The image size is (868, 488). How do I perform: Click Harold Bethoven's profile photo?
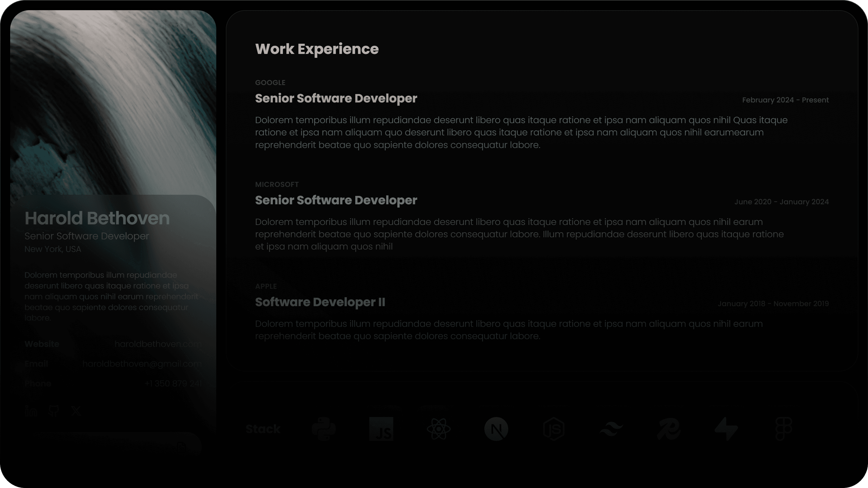(x=113, y=101)
